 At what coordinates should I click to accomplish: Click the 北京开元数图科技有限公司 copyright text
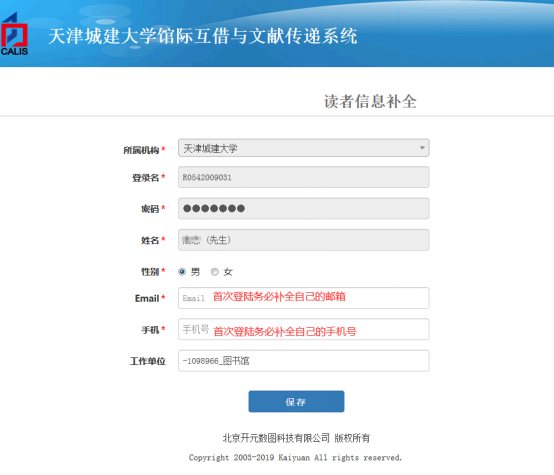[x=276, y=438]
